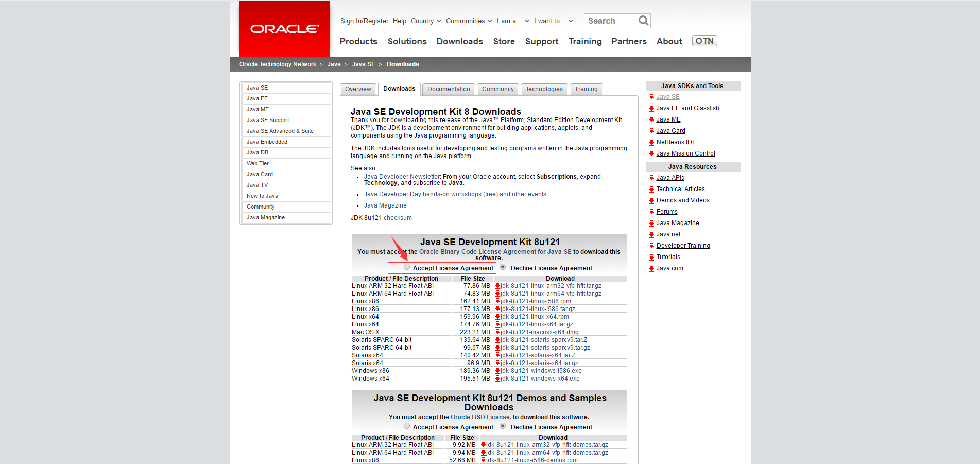Select Decline License Agreement for Demos and Samples
Screen dimensions: 980x464
tap(503, 426)
